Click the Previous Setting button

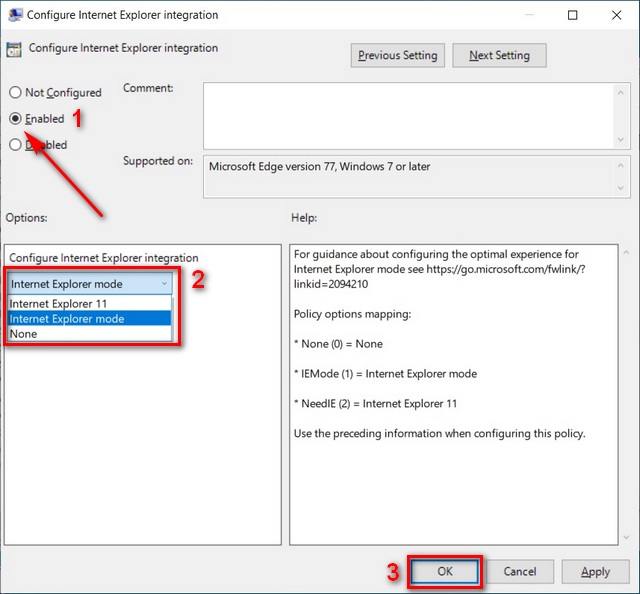pos(398,56)
